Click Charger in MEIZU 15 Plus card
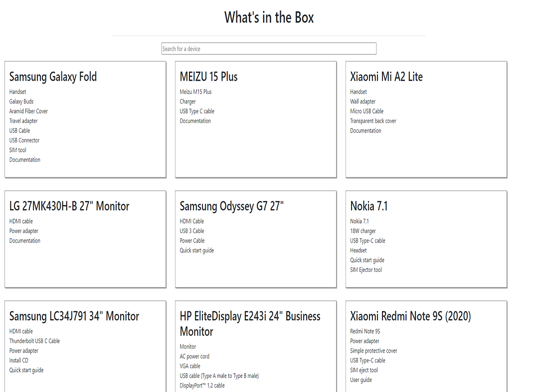538x392 pixels. tap(187, 102)
